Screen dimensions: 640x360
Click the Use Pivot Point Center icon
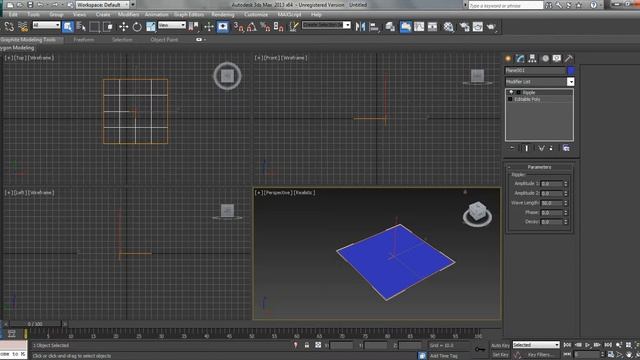(193, 27)
